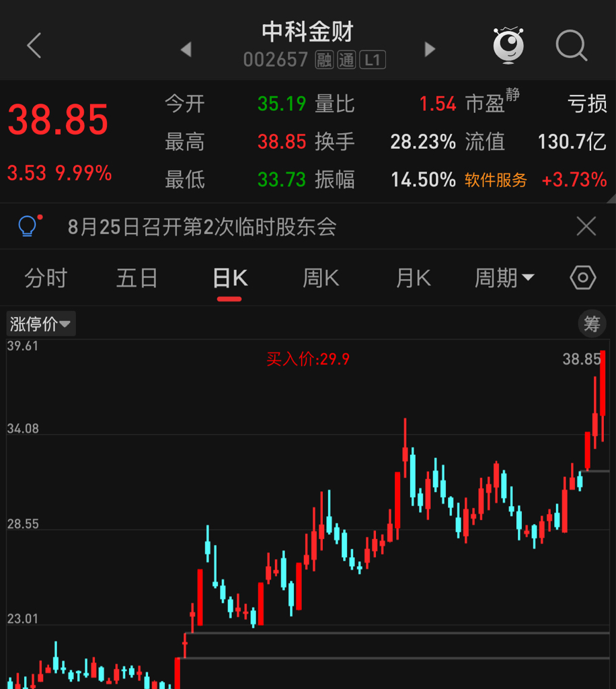This screenshot has width=616, height=689.
Task: Open the 涨停价 indicator dropdown
Action: pos(41,324)
